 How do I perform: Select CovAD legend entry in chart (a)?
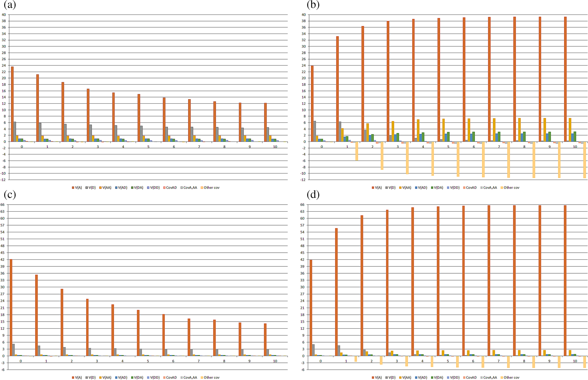point(170,188)
